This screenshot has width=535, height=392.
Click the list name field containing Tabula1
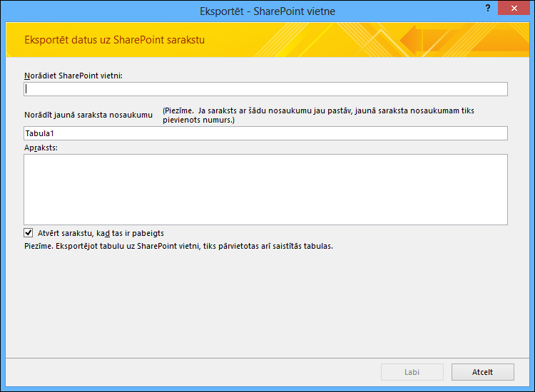[265, 133]
